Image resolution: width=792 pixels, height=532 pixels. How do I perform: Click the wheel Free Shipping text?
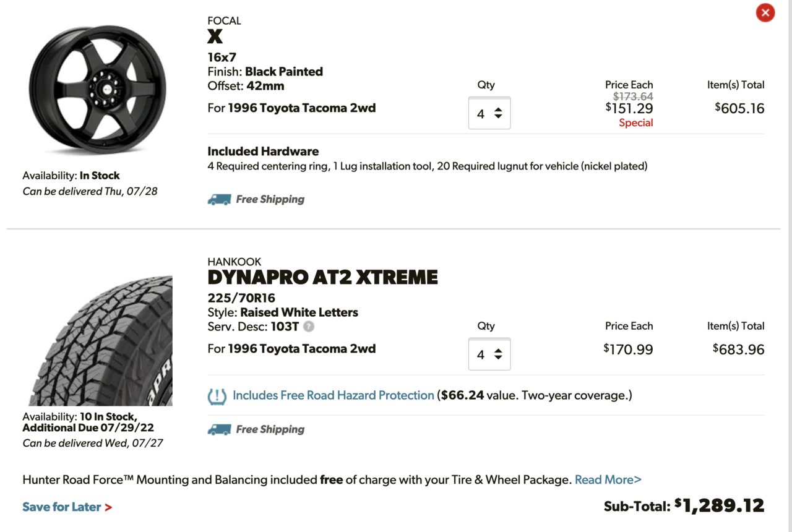tap(270, 199)
